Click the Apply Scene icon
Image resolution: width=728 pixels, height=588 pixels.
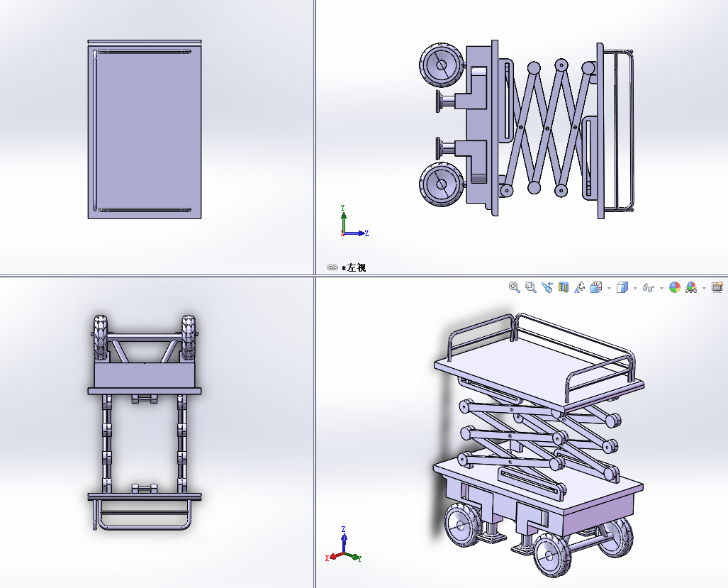coord(691,287)
